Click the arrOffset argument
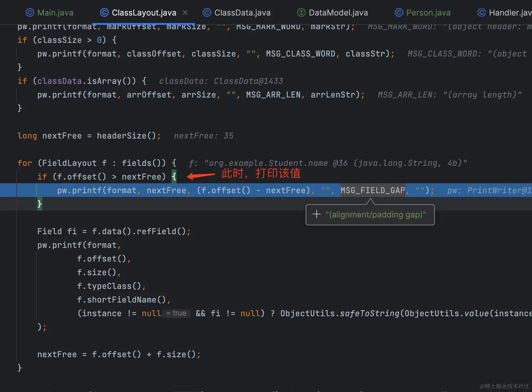 coord(149,95)
